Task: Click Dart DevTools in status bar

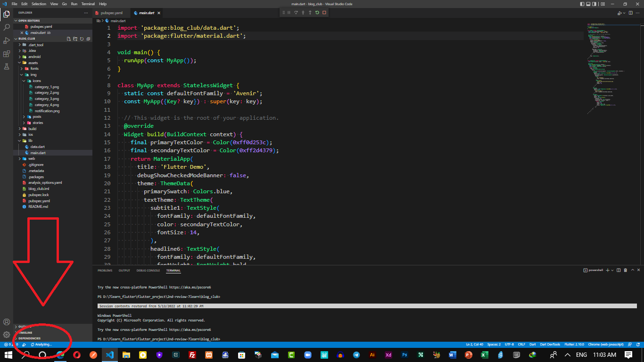Action: click(x=550, y=345)
